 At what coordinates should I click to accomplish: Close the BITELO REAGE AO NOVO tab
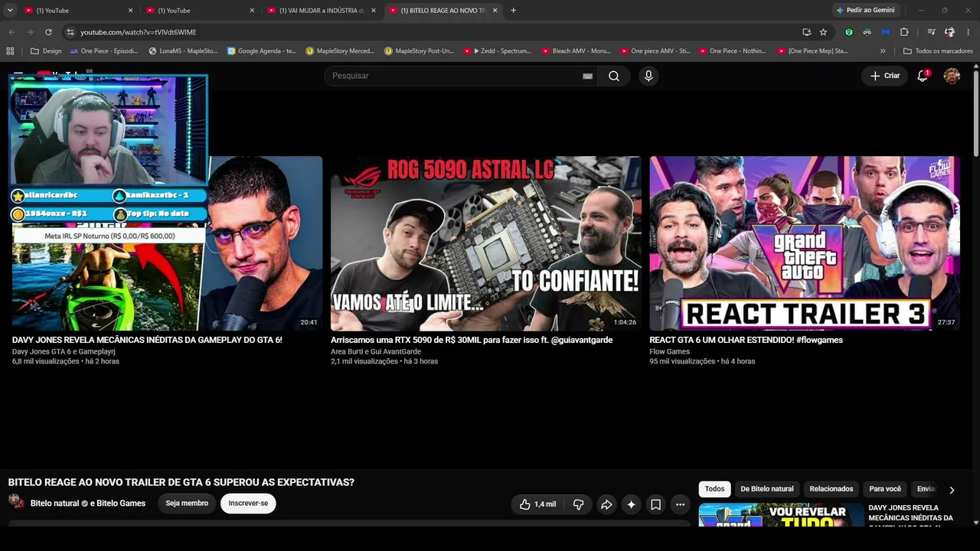click(495, 11)
